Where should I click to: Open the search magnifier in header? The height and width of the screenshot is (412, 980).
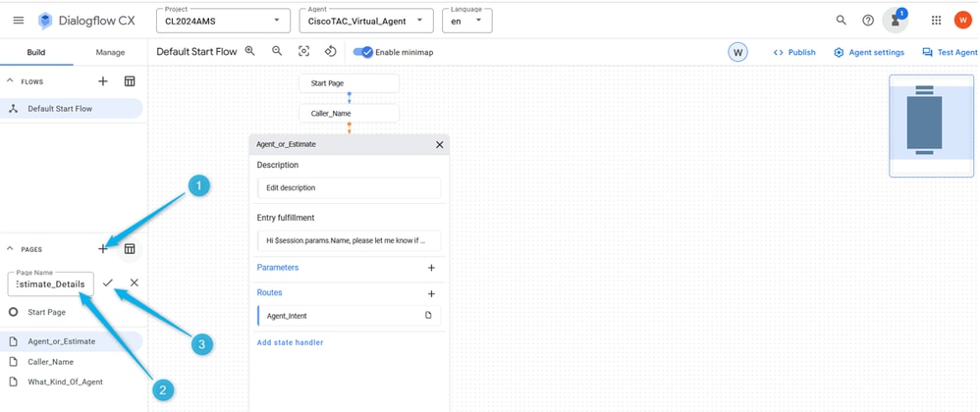tap(842, 20)
